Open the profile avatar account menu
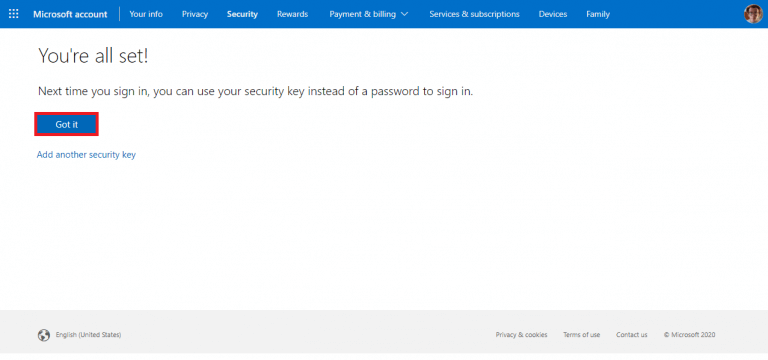768x360 pixels. click(753, 14)
